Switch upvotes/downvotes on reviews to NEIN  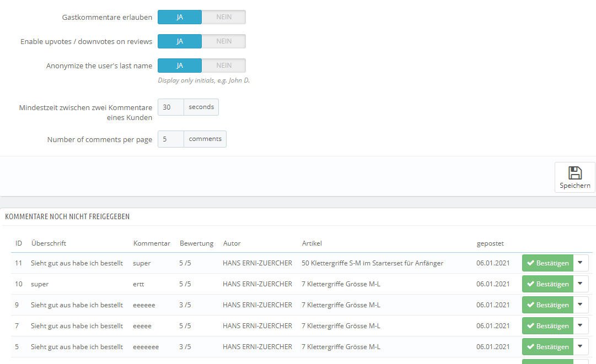224,41
